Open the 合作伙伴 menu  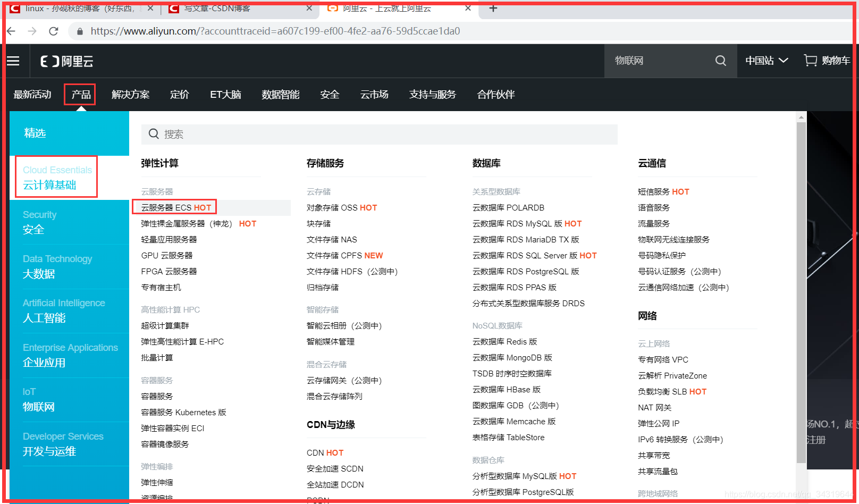(496, 94)
